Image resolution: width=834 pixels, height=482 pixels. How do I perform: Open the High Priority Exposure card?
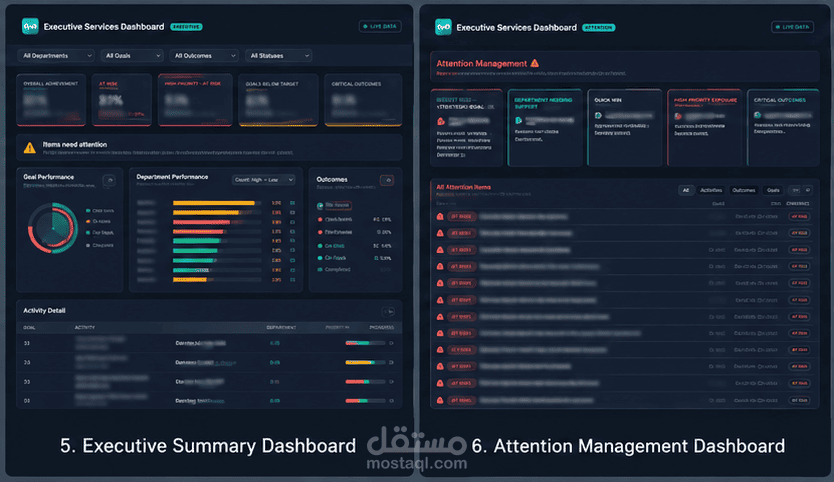[704, 128]
